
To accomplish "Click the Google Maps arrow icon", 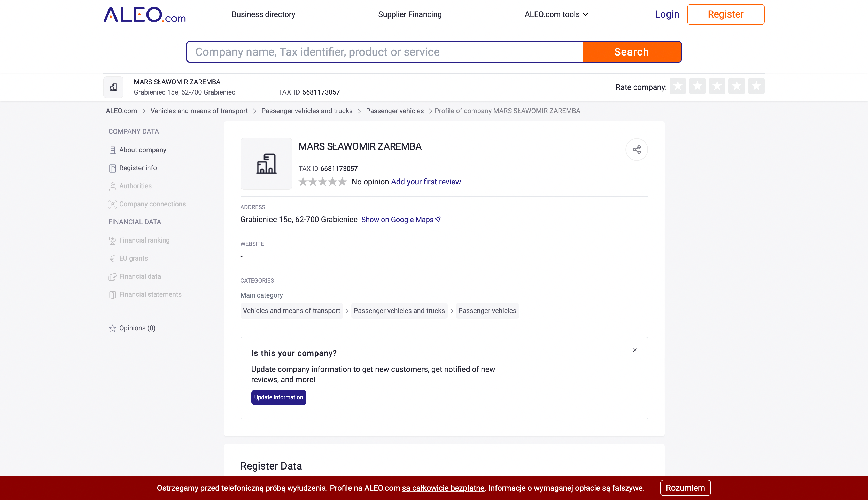I will [438, 220].
